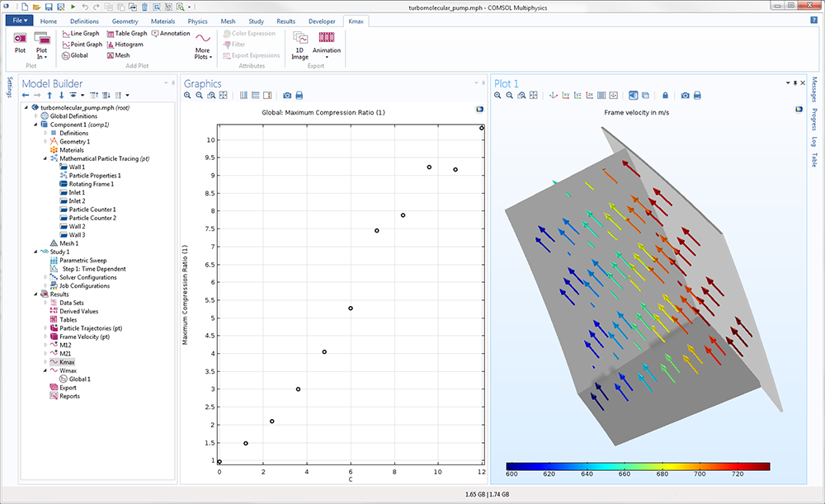Viewport: 825px width, 504px height.
Task: Expand the Global Definitions tree node
Action: [35, 116]
